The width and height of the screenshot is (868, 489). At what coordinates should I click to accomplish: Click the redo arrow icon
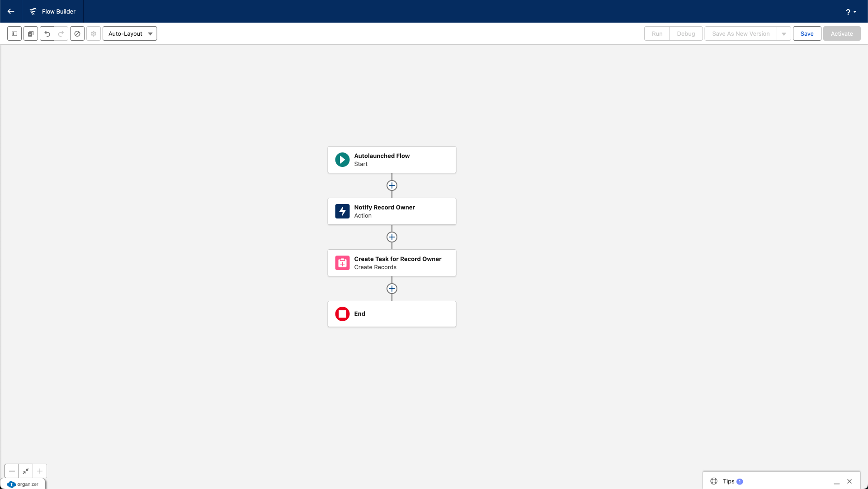pyautogui.click(x=61, y=33)
